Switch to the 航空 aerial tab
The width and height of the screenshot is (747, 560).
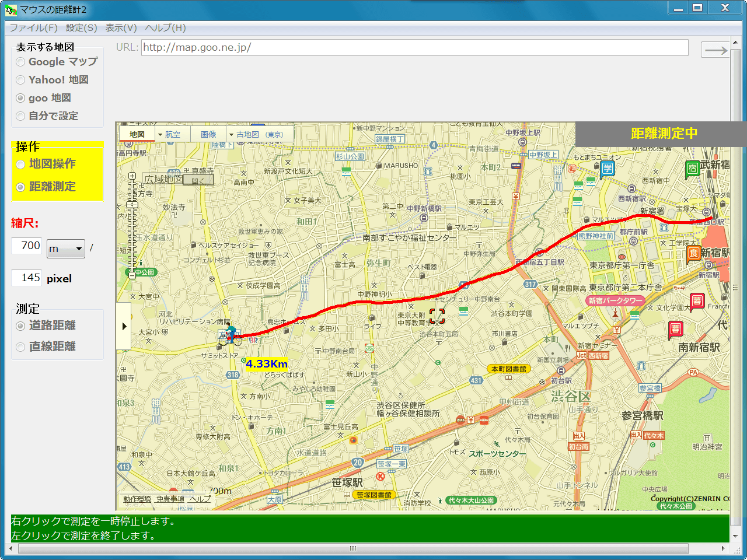(x=173, y=134)
